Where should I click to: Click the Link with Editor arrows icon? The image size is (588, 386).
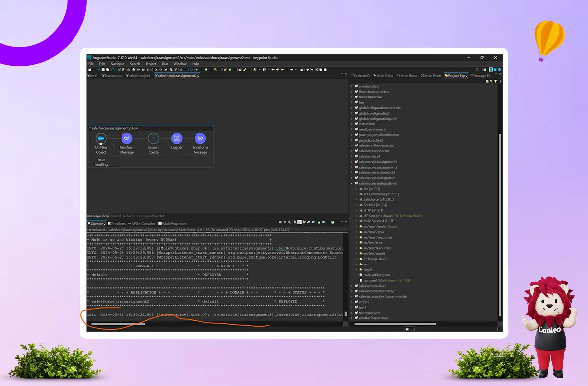pyautogui.click(x=492, y=81)
